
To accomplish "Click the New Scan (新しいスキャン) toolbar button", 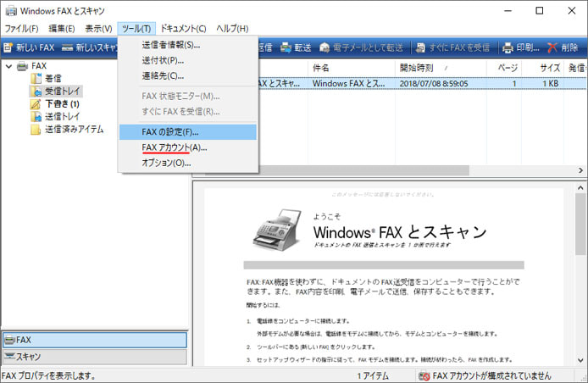I will [89, 47].
